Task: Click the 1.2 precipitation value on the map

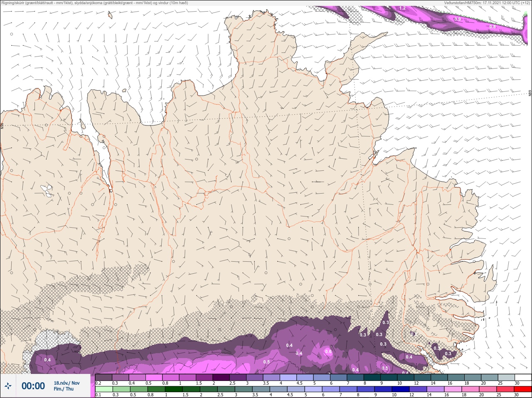Action: click(x=402, y=8)
